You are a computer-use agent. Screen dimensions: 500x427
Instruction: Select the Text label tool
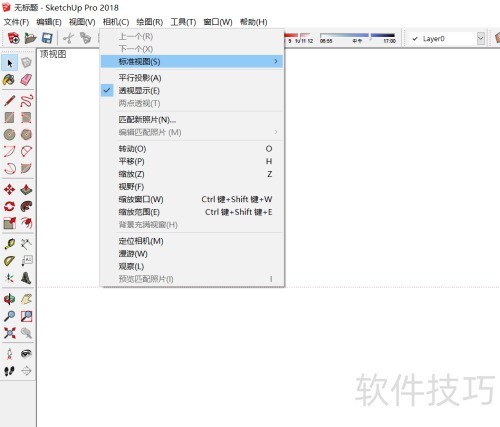[26, 261]
